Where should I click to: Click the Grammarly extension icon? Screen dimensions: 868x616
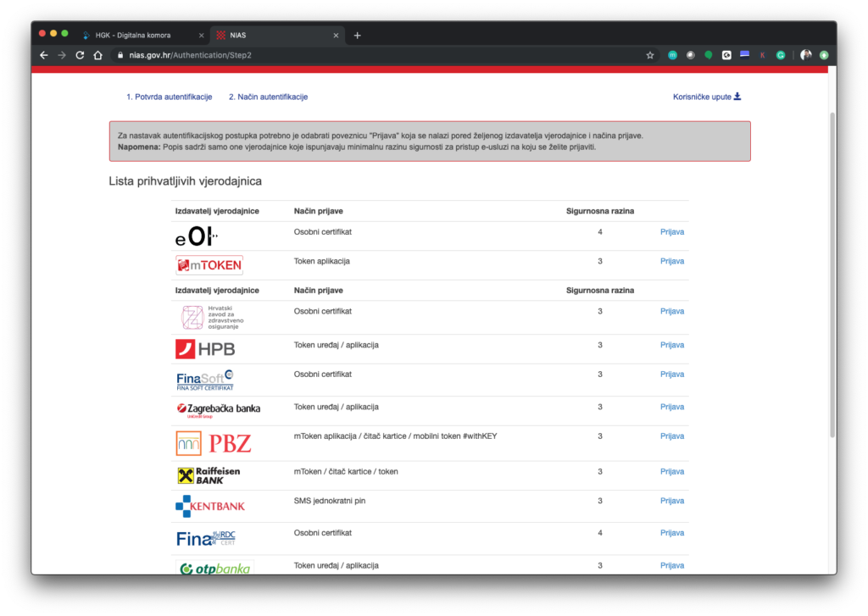point(781,55)
